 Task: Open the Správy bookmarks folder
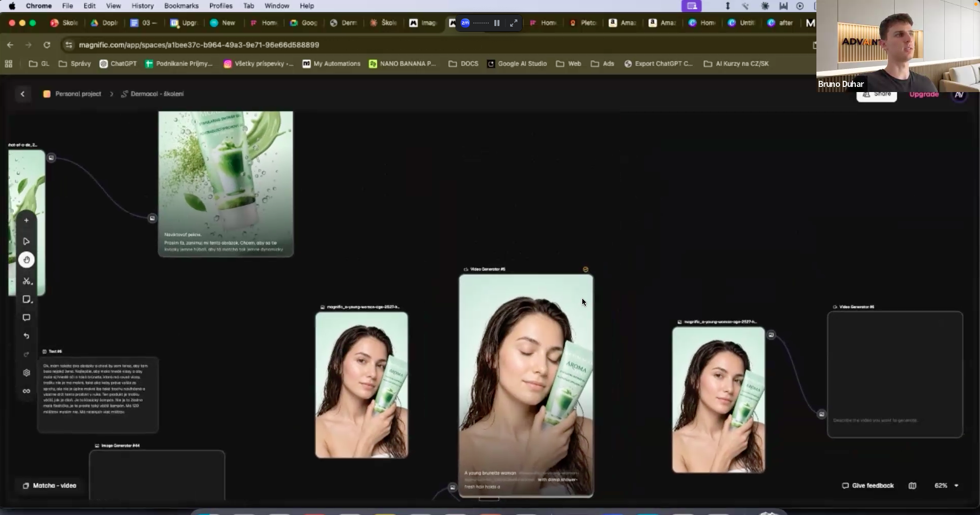click(x=75, y=64)
